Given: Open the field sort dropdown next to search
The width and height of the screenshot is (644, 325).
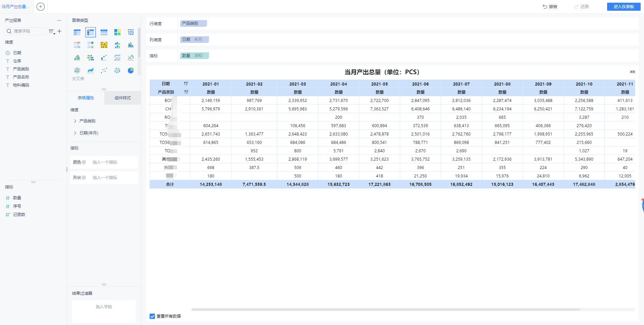Looking at the screenshot, I should [52, 32].
